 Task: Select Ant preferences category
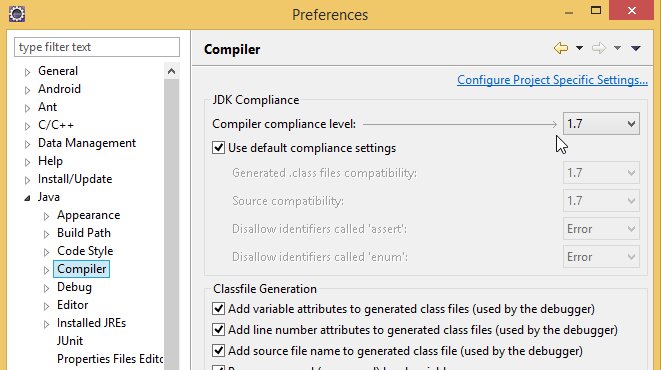[47, 107]
